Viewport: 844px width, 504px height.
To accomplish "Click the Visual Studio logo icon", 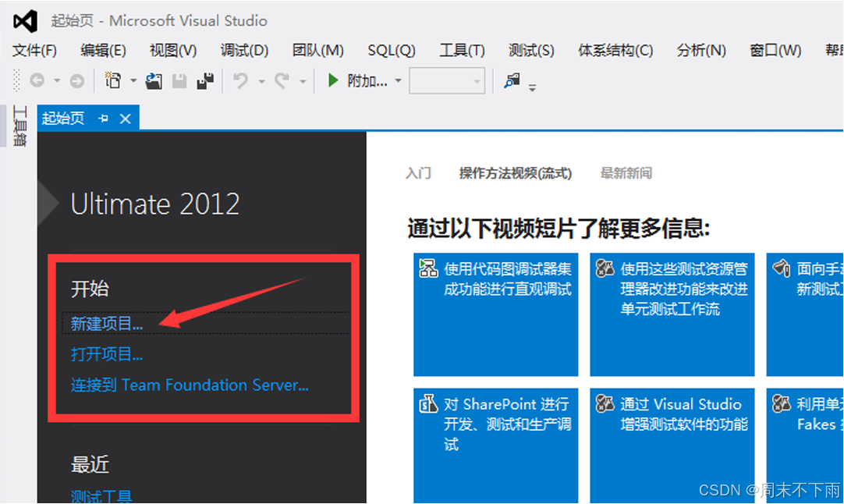I will click(25, 21).
